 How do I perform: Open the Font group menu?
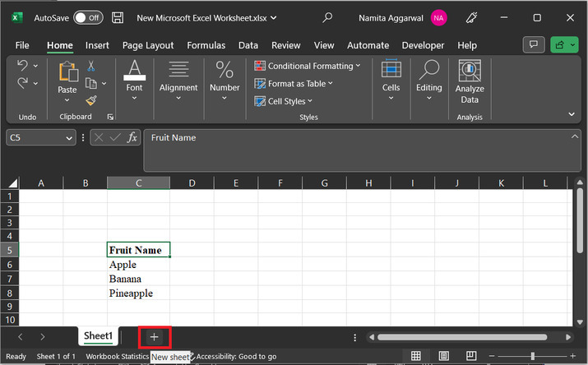click(134, 81)
